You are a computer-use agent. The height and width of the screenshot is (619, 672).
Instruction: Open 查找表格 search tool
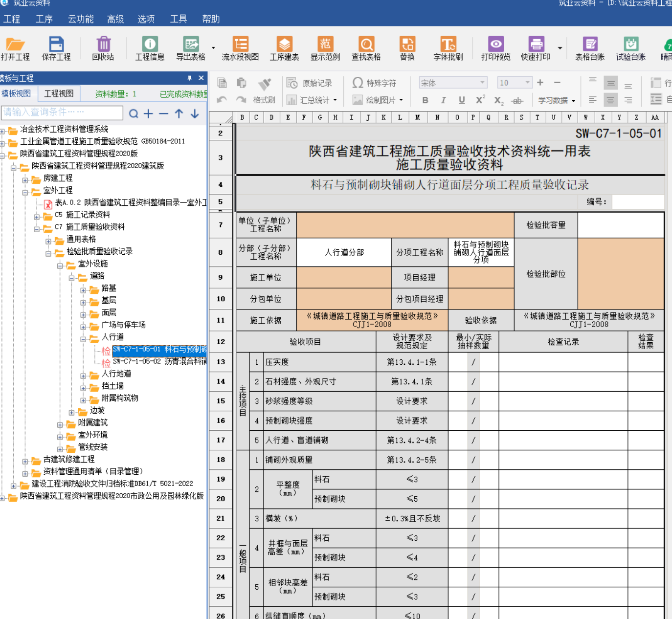366,48
